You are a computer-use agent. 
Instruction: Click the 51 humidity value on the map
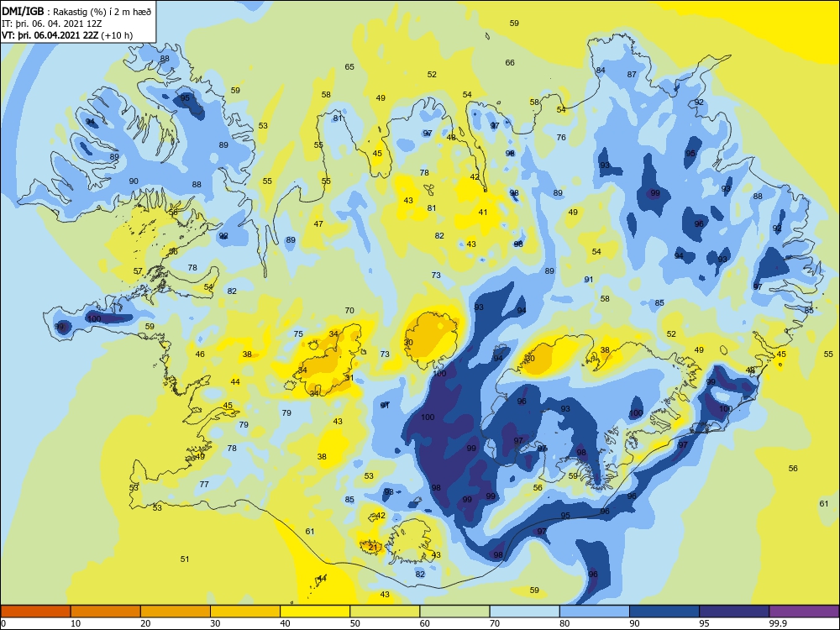click(184, 559)
